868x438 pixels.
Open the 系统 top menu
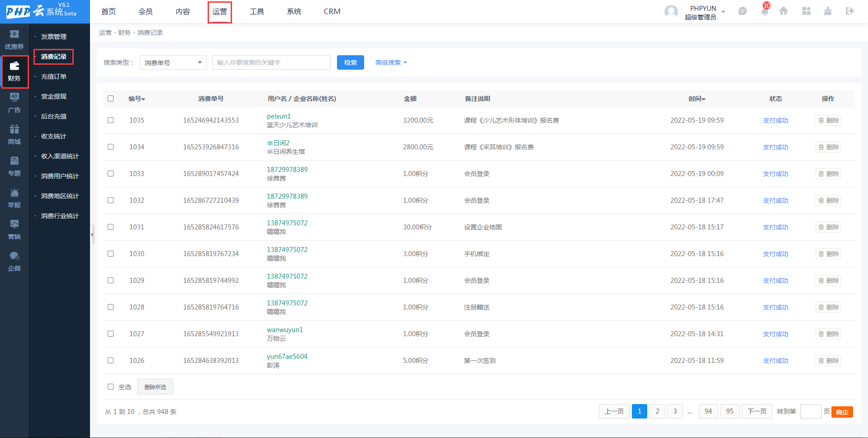tap(294, 11)
